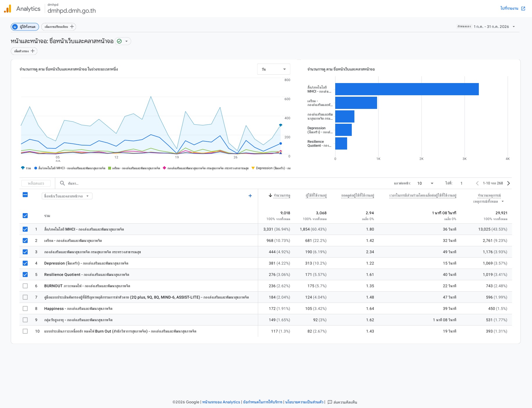The width and height of the screenshot is (532, 408).
Task: Click the largest blue bar for MHCI in the bar chart
Action: pyautogui.click(x=407, y=89)
